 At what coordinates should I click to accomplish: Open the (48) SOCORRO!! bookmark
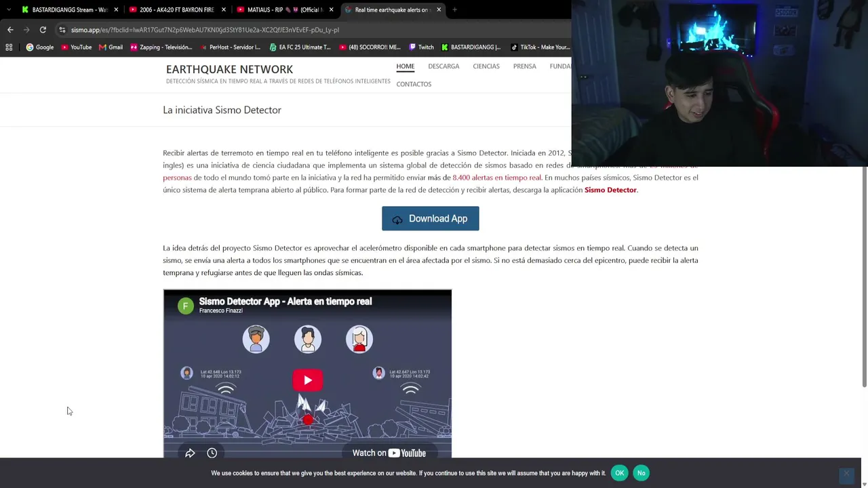369,47
